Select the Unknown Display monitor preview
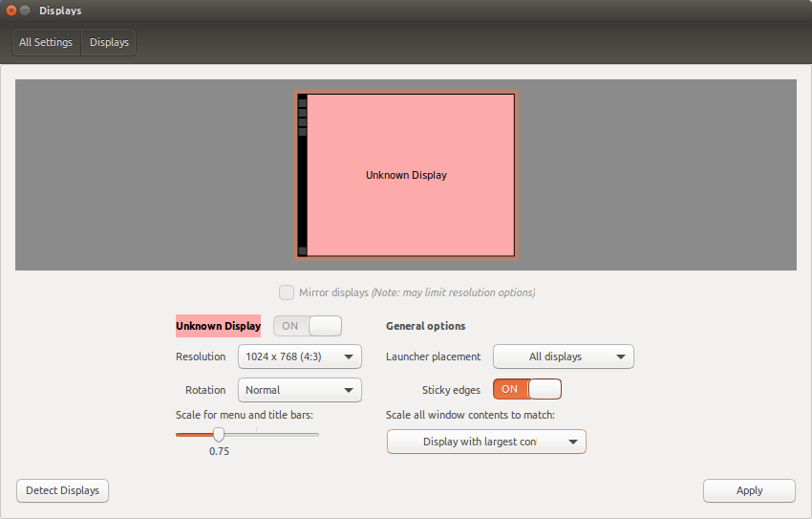 407,175
